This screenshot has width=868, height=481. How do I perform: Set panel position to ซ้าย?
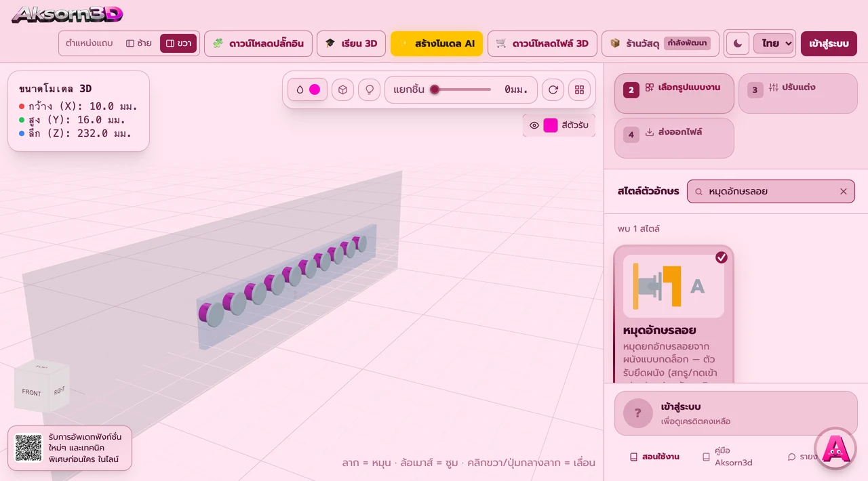click(139, 43)
